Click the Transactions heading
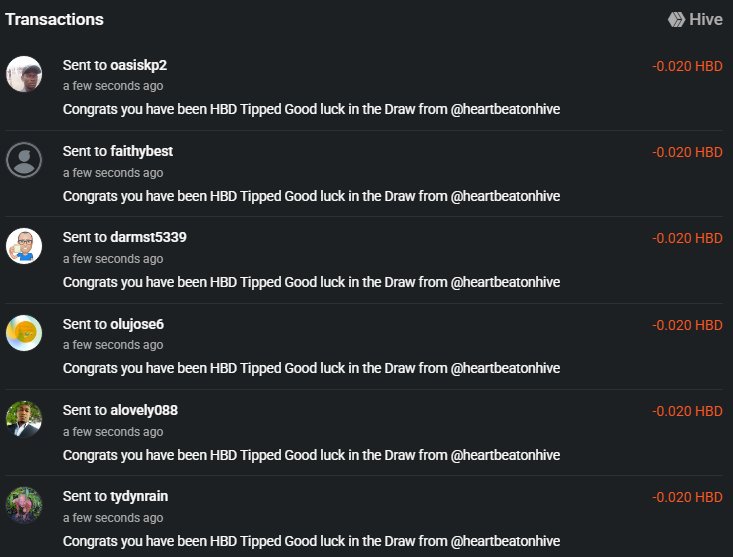Image resolution: width=733 pixels, height=557 pixels. [54, 19]
